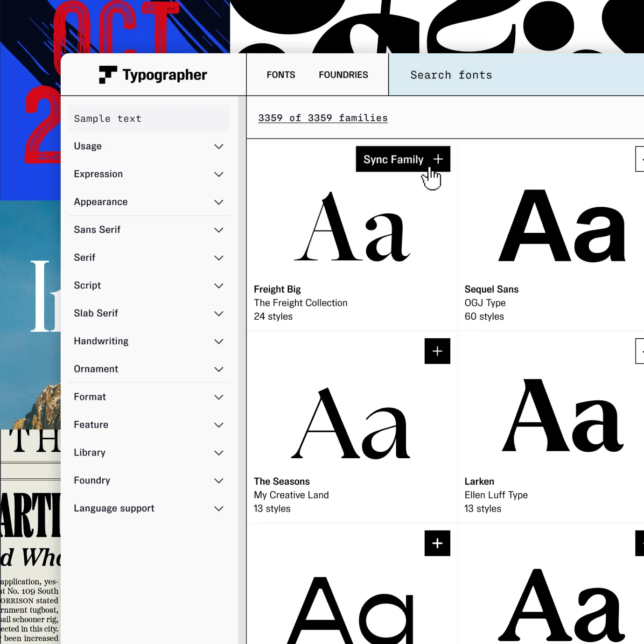Click the 3359 of 3359 families link
This screenshot has height=644, width=644.
coord(322,118)
